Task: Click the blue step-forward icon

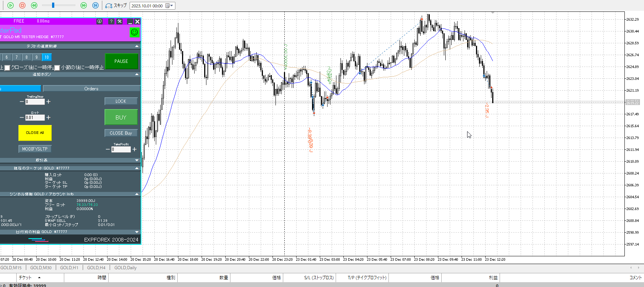Action: pyautogui.click(x=95, y=5)
